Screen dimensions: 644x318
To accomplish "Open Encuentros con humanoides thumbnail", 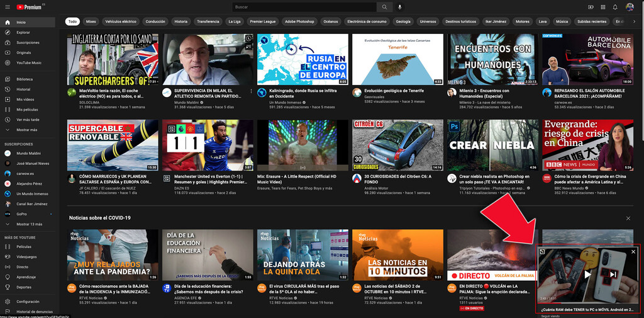I will pyautogui.click(x=492, y=59).
